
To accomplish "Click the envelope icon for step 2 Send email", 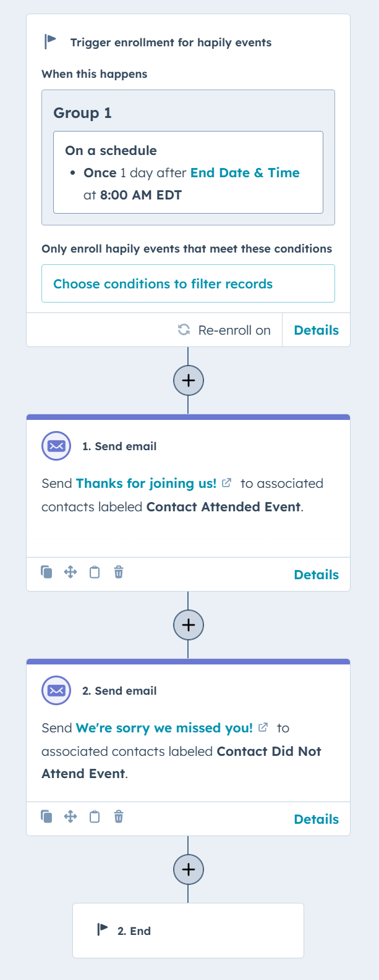I will point(56,690).
